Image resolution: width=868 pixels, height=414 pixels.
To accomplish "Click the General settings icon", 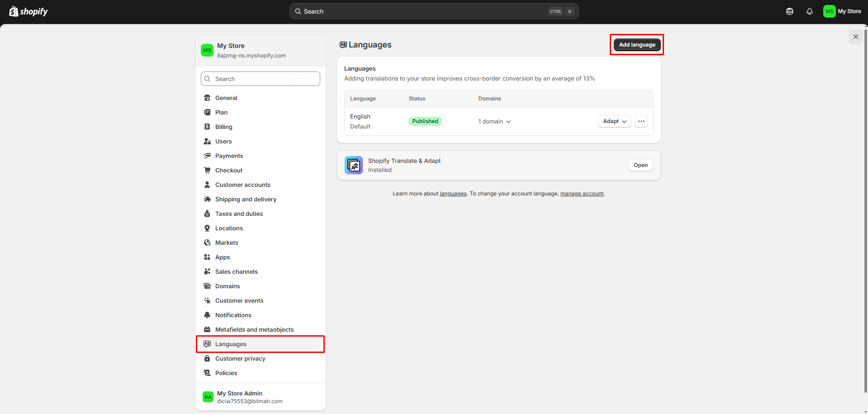I will tap(207, 98).
